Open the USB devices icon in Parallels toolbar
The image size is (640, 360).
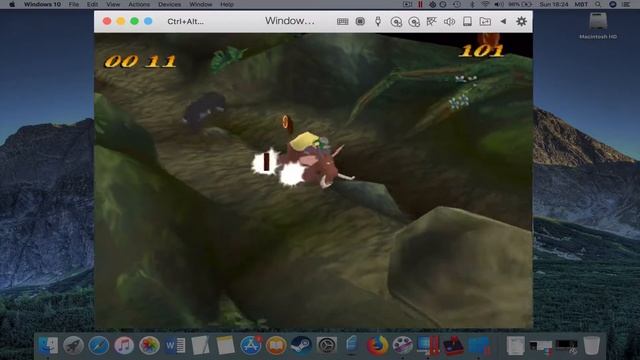coord(378,21)
